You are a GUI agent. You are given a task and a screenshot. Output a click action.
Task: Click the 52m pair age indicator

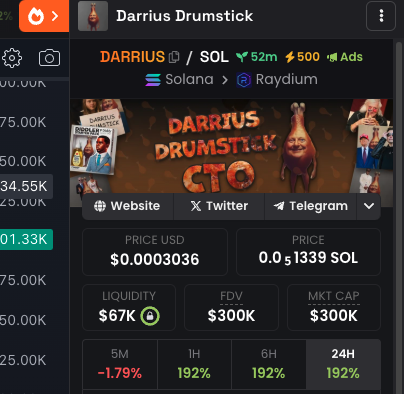coord(257,57)
